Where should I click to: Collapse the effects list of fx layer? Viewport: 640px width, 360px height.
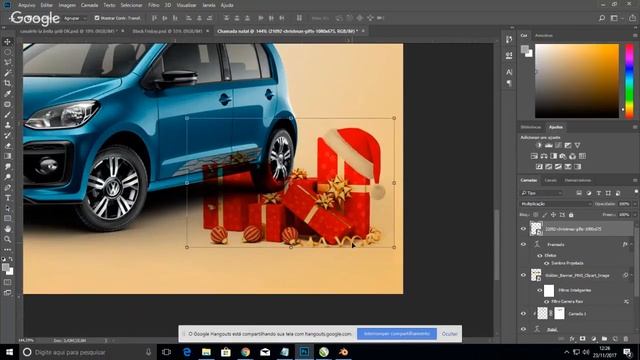tap(631, 244)
